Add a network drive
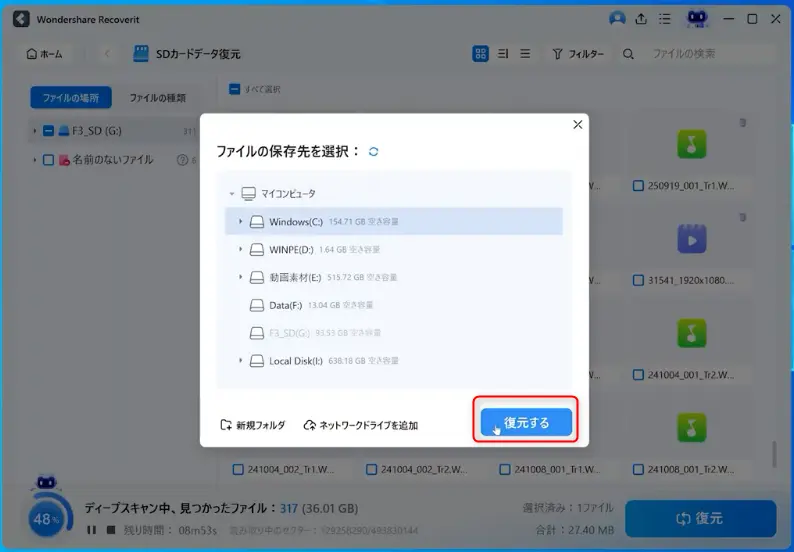 pos(361,425)
